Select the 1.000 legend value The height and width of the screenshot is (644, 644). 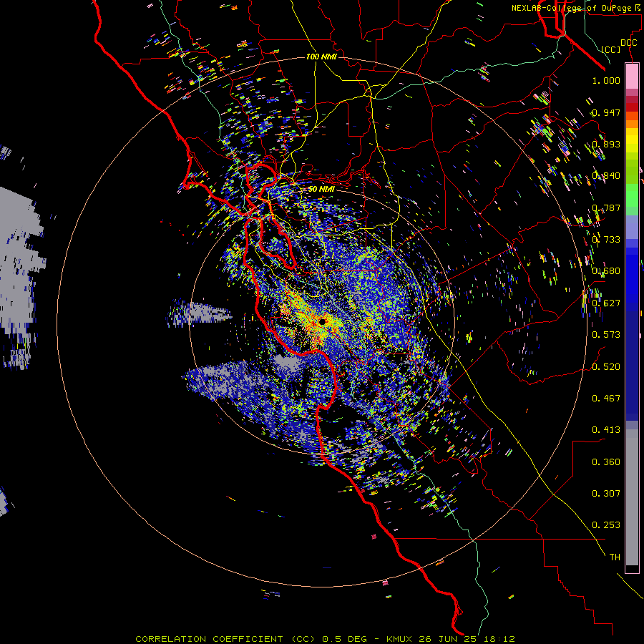(x=606, y=80)
